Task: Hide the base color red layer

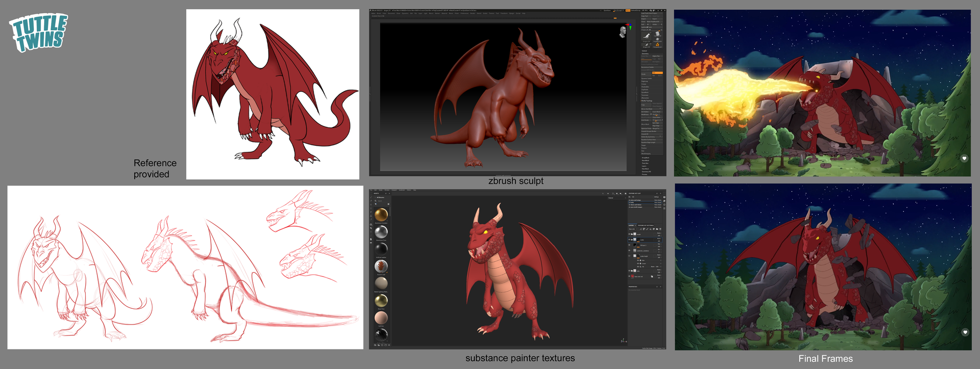Action: [x=629, y=276]
